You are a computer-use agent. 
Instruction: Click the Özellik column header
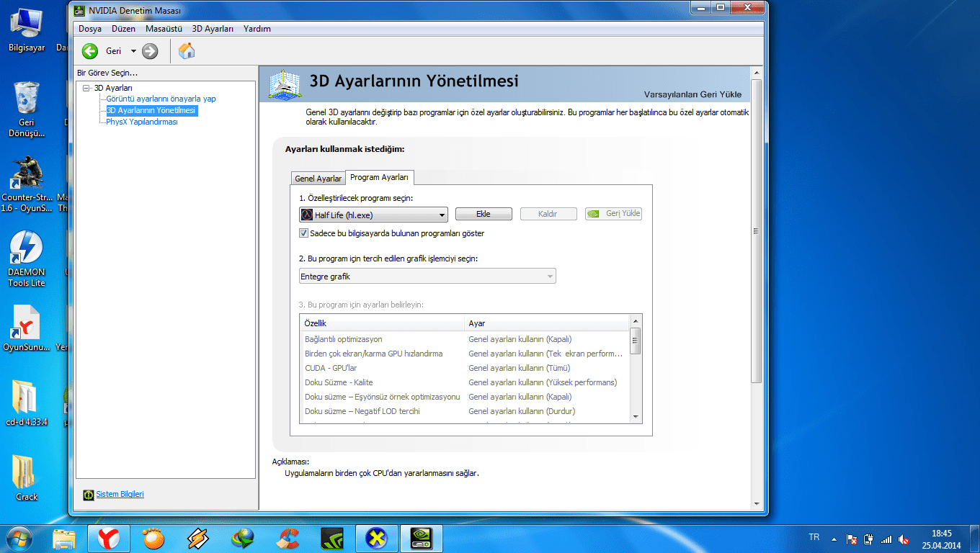click(382, 323)
